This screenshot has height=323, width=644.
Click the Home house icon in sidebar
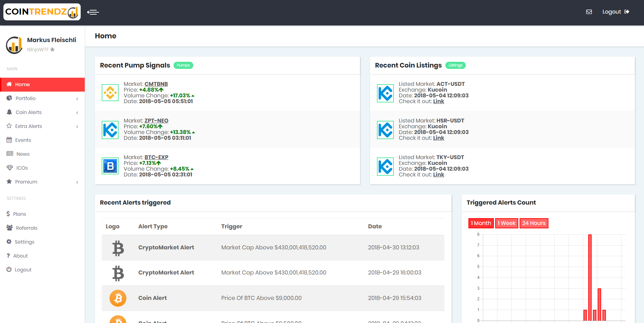tap(9, 84)
